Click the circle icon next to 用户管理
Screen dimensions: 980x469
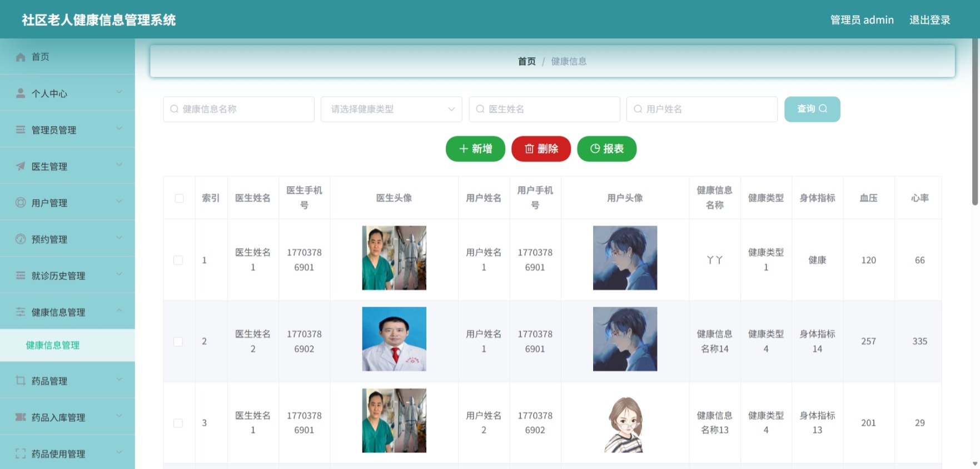click(x=21, y=202)
